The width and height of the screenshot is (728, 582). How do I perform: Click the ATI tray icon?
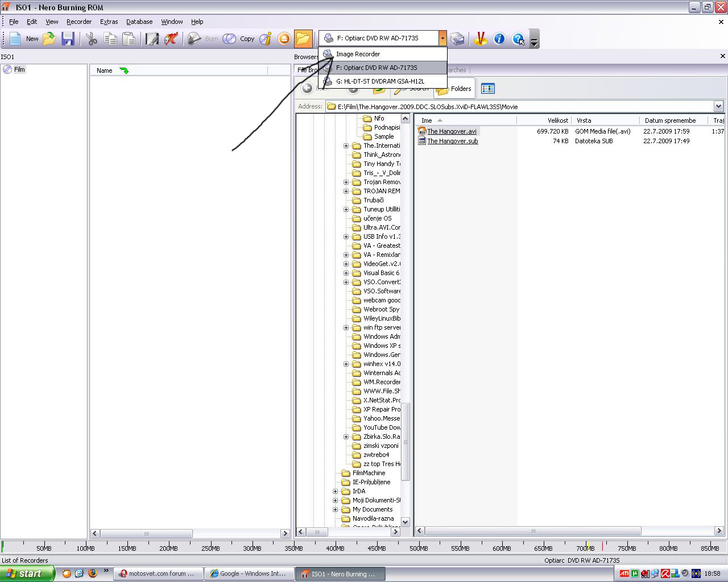coord(624,573)
